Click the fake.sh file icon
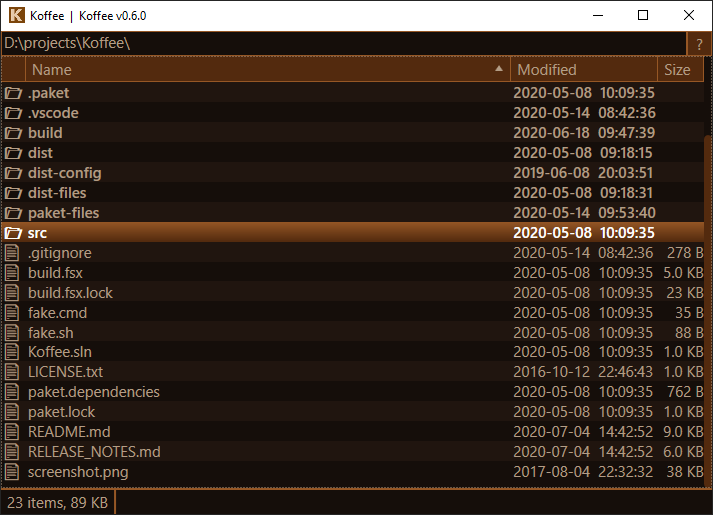 [12, 333]
